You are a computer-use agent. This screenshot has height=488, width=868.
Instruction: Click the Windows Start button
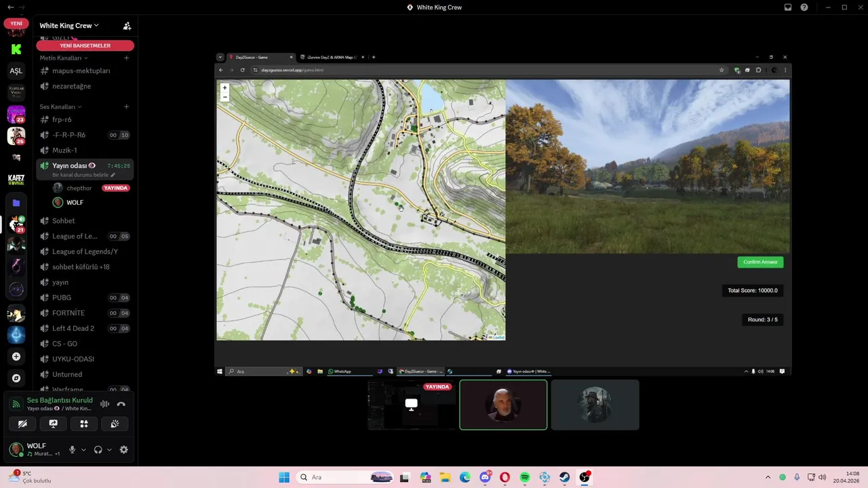coord(284,477)
